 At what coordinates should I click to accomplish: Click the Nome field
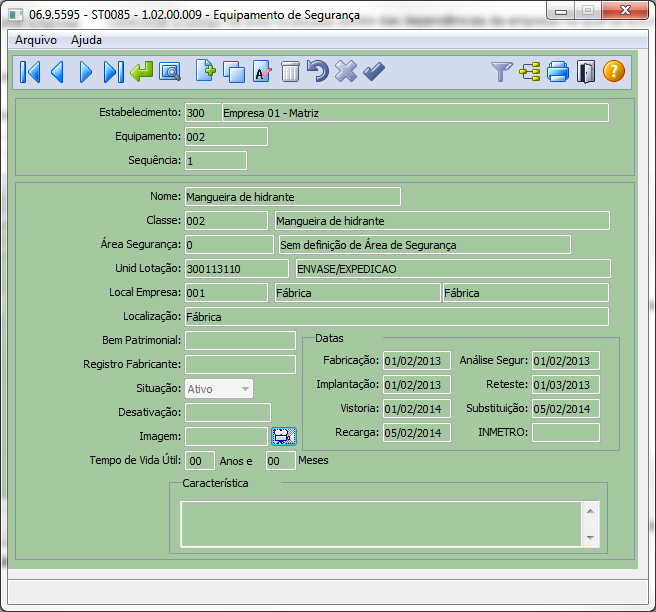[x=293, y=197]
